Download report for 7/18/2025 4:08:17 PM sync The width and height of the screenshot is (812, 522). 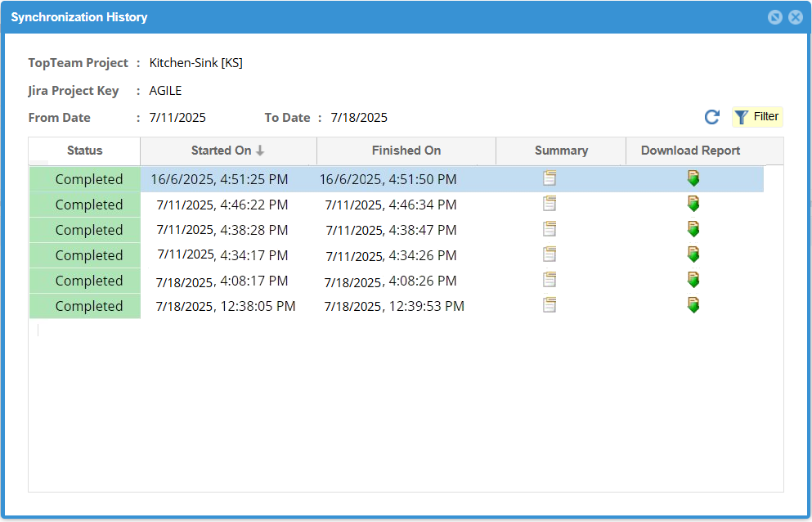point(693,280)
